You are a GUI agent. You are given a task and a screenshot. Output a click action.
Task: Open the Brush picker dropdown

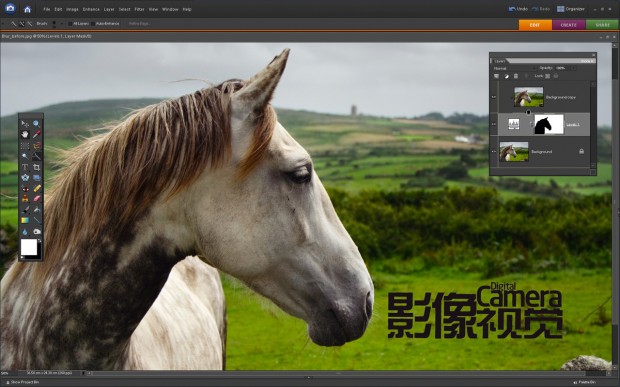[x=61, y=24]
